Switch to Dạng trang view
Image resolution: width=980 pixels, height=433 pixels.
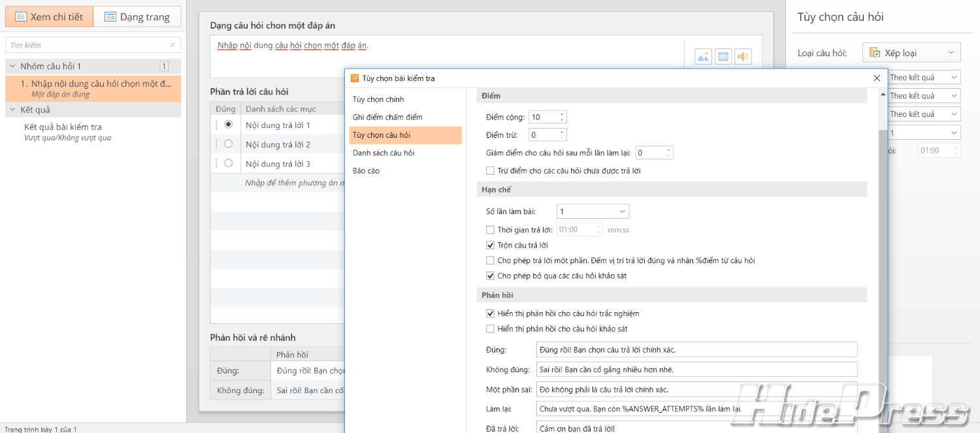(137, 17)
